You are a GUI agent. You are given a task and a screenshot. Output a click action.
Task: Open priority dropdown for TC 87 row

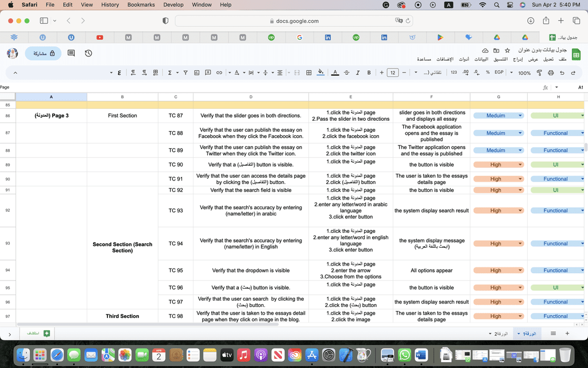498,116
